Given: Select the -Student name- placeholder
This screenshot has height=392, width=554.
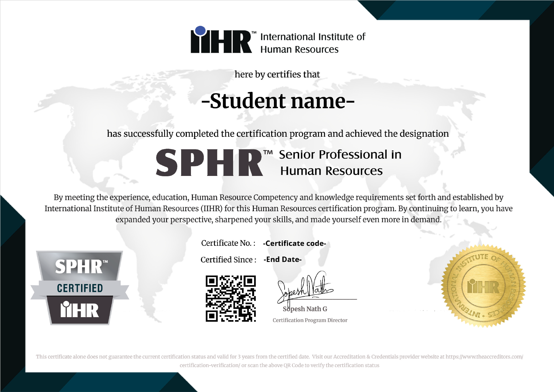Looking at the screenshot, I should (x=278, y=101).
